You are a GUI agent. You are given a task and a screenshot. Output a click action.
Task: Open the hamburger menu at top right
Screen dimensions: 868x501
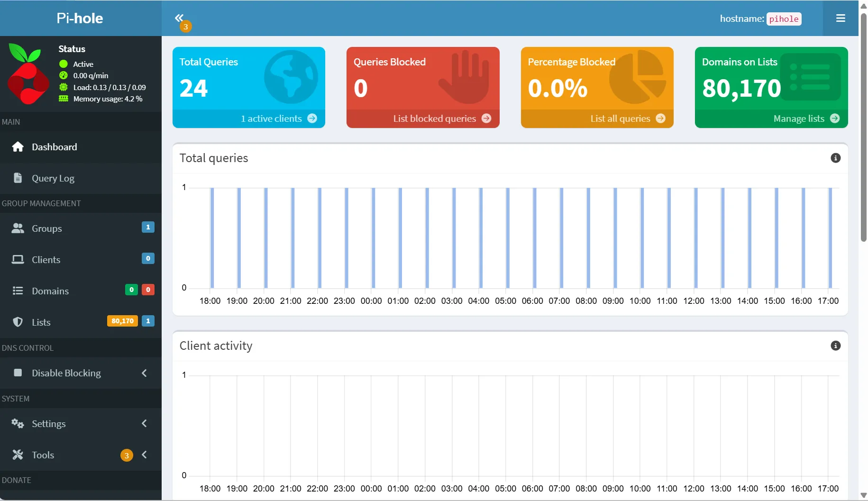click(x=841, y=18)
